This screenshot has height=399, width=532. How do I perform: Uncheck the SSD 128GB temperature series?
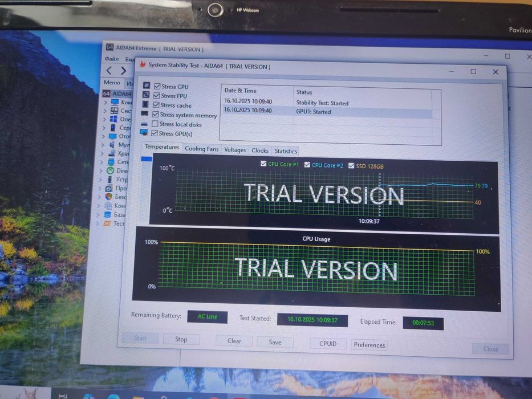coord(351,165)
